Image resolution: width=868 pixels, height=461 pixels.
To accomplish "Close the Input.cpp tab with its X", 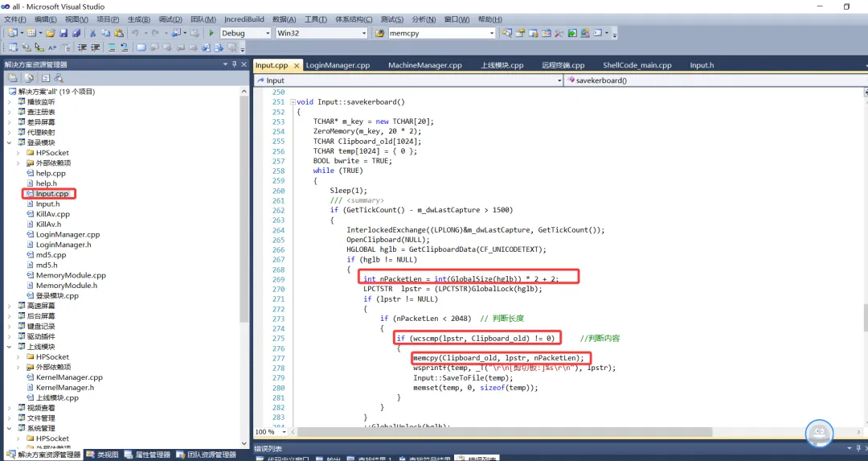I will tap(297, 65).
